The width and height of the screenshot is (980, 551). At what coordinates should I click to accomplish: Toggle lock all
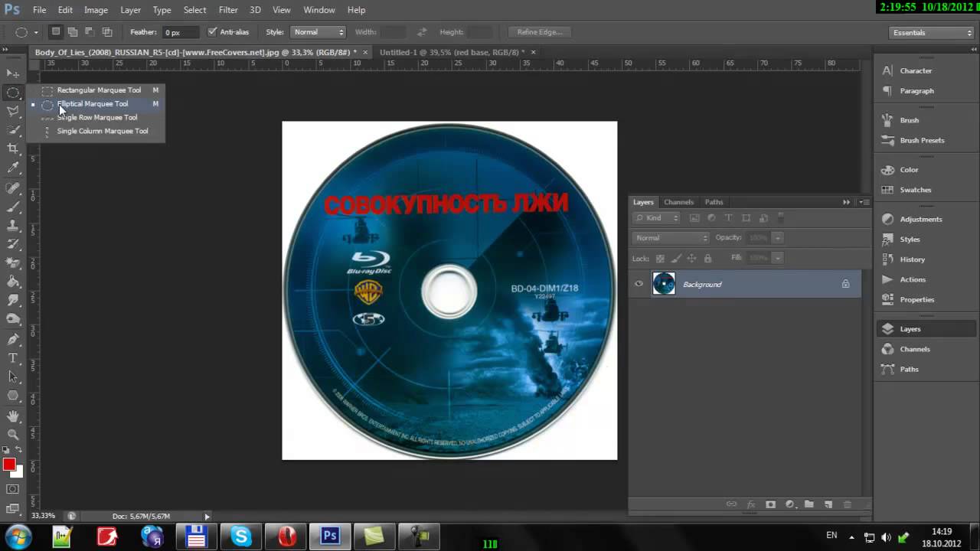[x=707, y=259]
